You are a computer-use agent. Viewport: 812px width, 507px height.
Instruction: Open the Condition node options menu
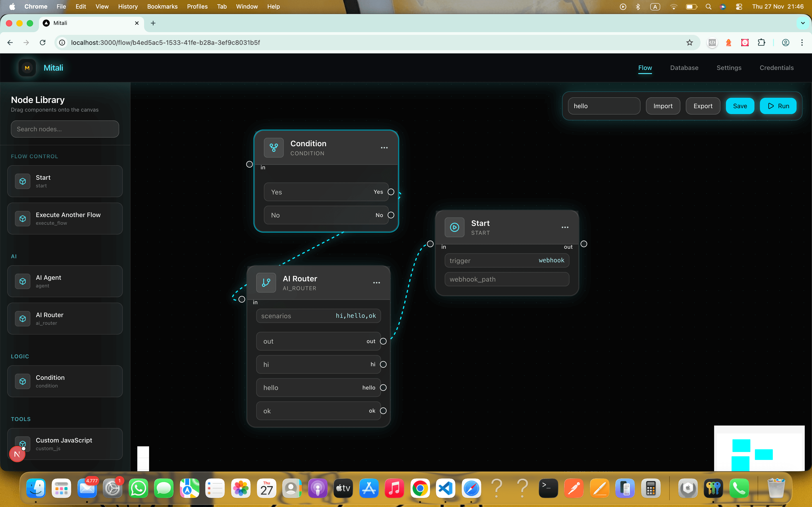coord(384,148)
